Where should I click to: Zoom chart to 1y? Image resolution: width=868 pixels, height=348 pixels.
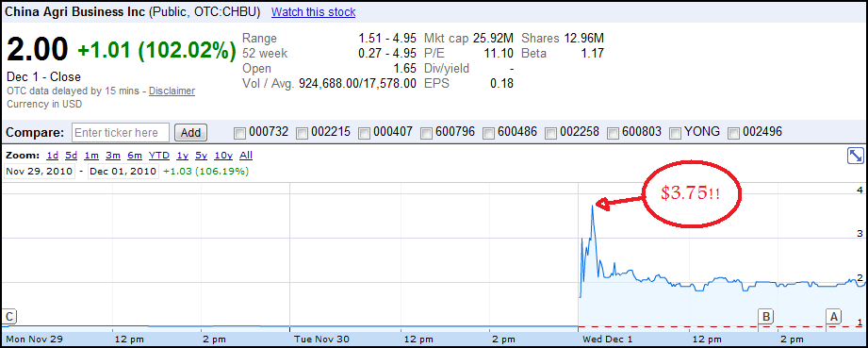182,156
